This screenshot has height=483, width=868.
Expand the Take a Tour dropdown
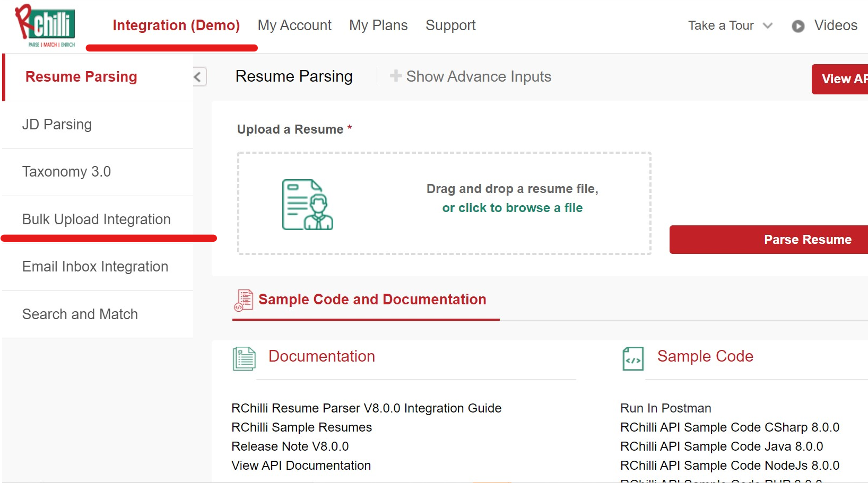pos(730,25)
